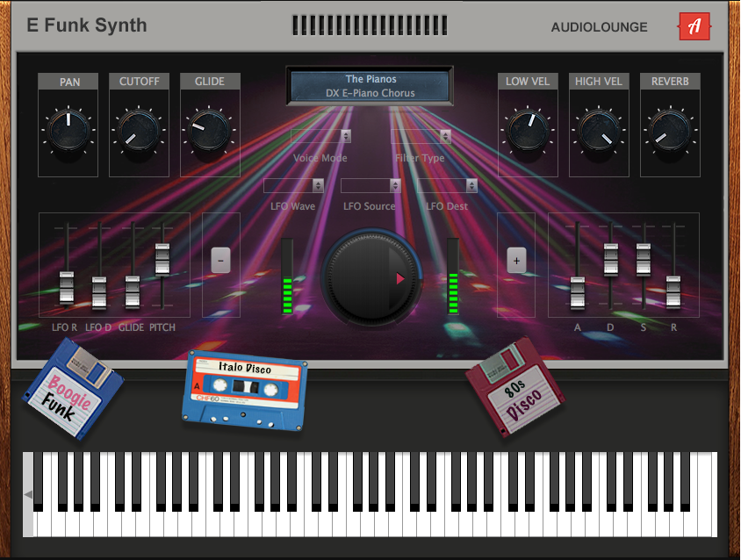Open the LFO Source selector

click(x=369, y=185)
